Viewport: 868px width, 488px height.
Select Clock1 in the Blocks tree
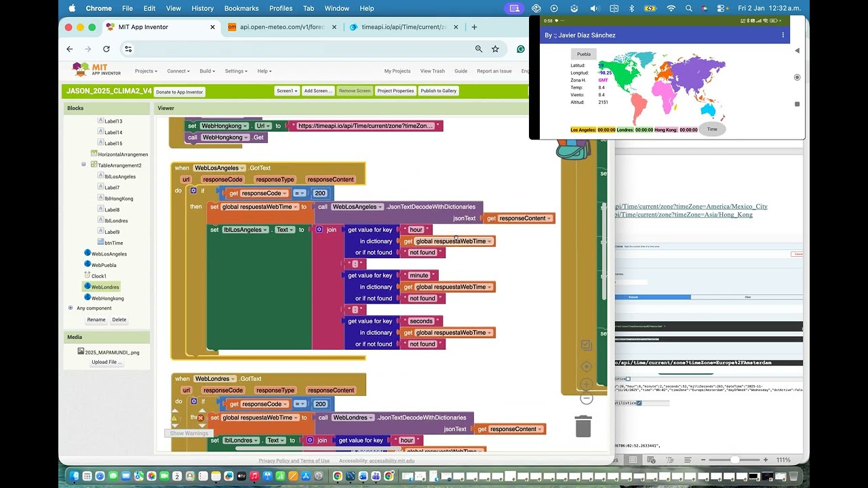99,276
